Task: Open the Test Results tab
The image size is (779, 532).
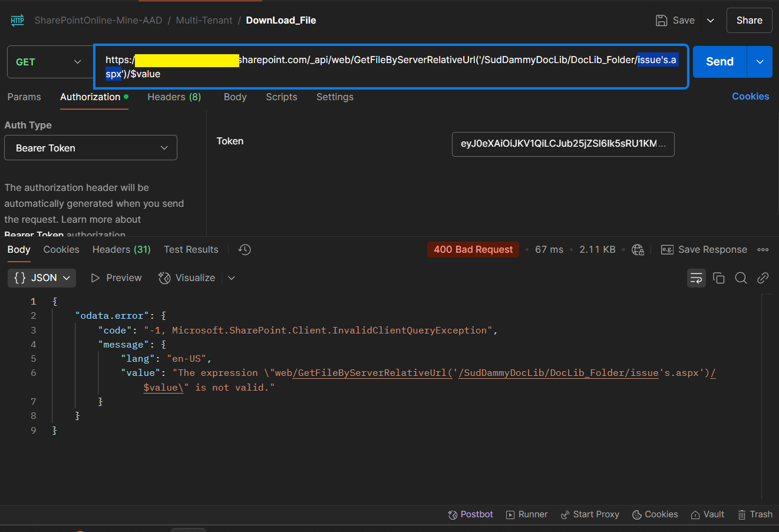Action: pyautogui.click(x=191, y=250)
